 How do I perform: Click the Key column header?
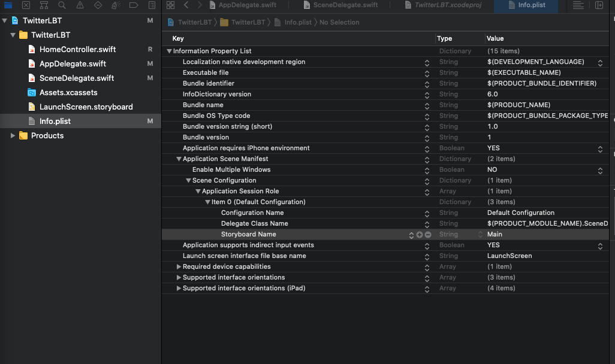pyautogui.click(x=177, y=38)
